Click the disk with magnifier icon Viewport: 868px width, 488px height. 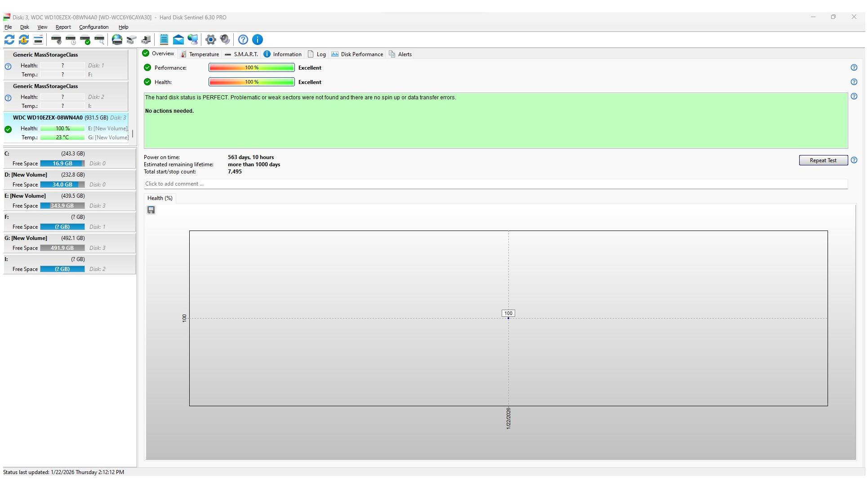pyautogui.click(x=99, y=40)
